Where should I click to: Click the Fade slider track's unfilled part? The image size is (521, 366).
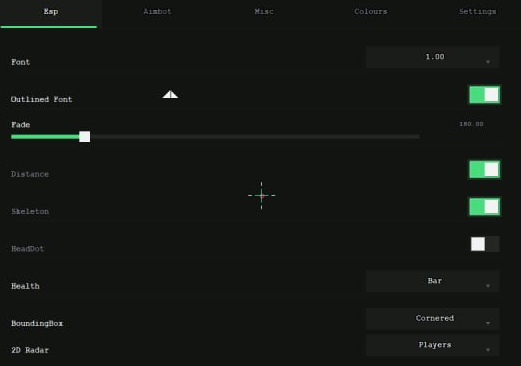click(255, 137)
